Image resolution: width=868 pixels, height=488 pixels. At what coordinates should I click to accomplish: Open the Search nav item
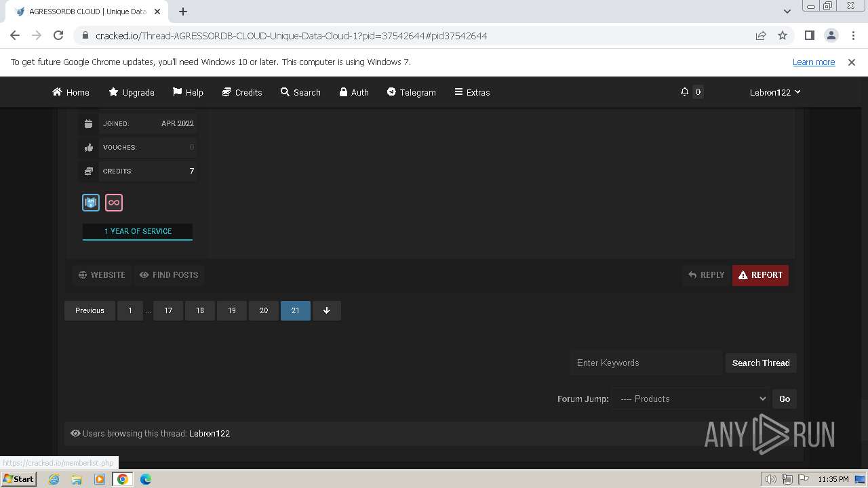coord(300,92)
